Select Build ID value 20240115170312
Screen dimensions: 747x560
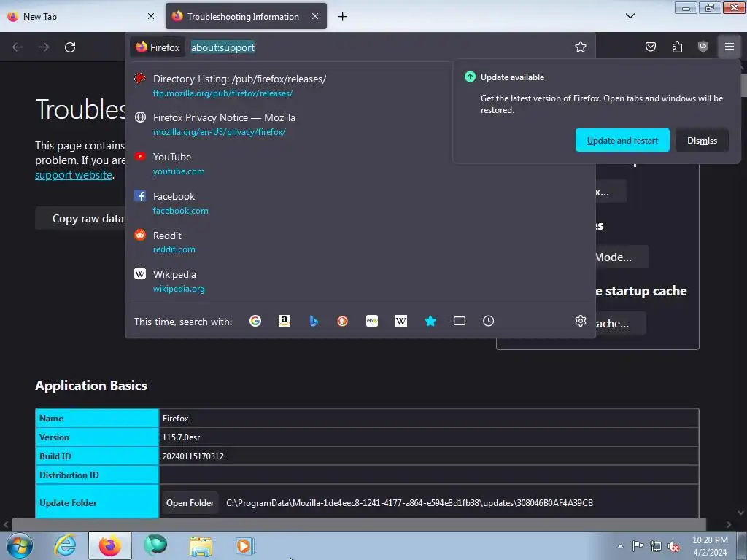[193, 456]
